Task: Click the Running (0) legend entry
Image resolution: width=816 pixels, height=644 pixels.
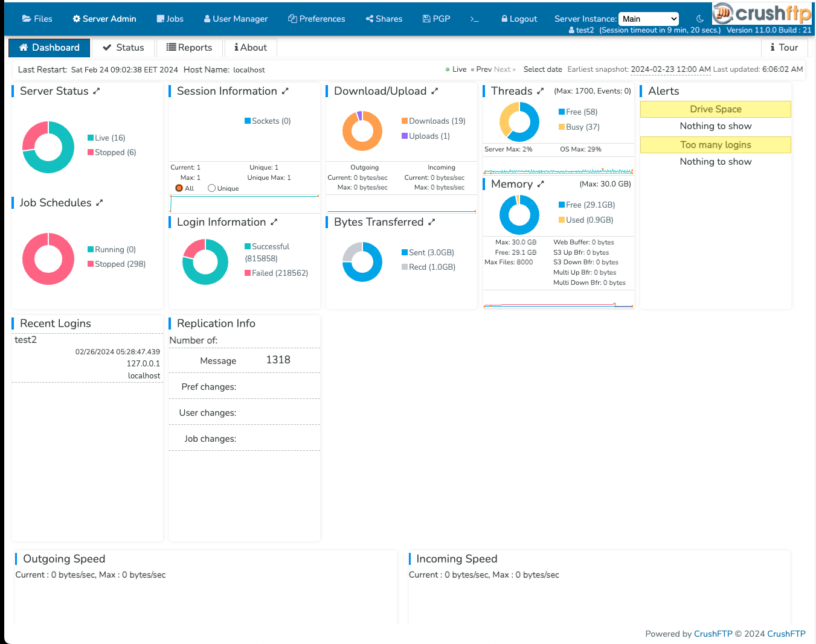Action: [112, 249]
